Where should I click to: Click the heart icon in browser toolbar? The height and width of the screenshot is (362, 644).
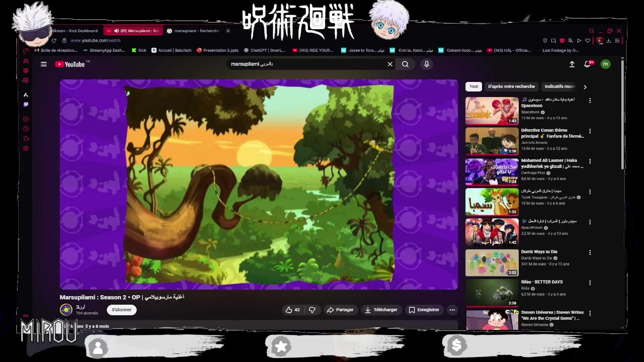[588, 41]
